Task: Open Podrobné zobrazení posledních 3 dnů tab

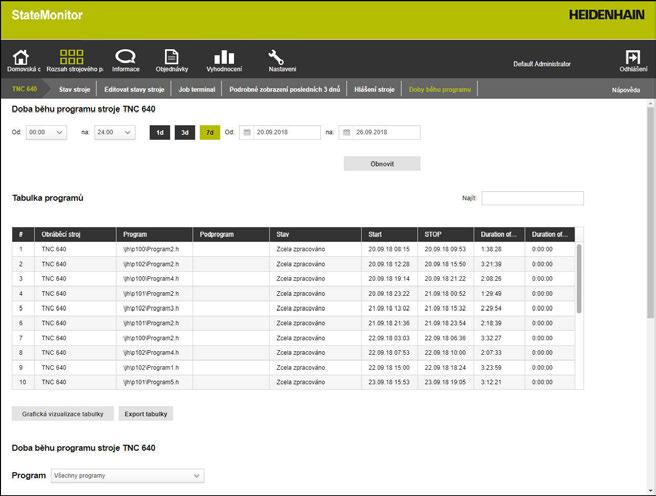Action: [x=284, y=89]
